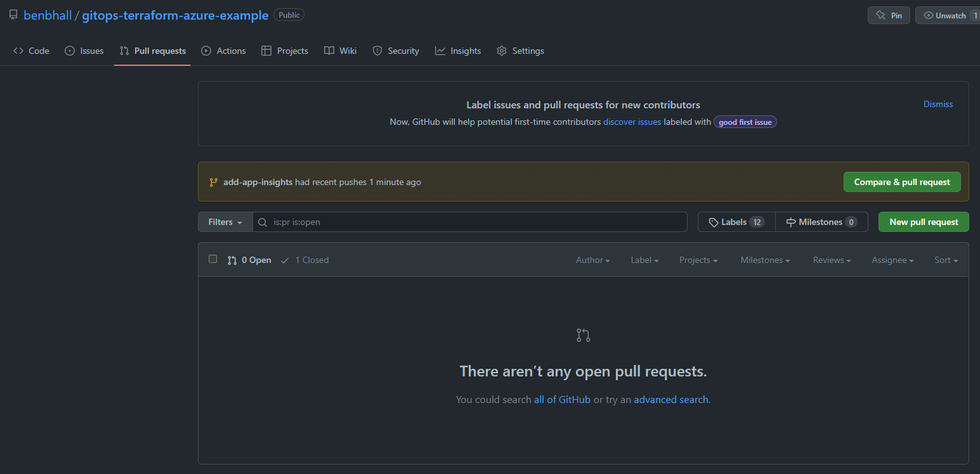Switch to the Code tab

(31, 51)
